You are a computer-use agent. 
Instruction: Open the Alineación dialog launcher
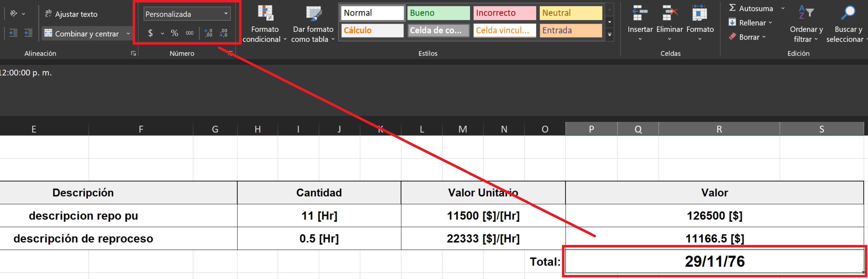click(x=133, y=53)
